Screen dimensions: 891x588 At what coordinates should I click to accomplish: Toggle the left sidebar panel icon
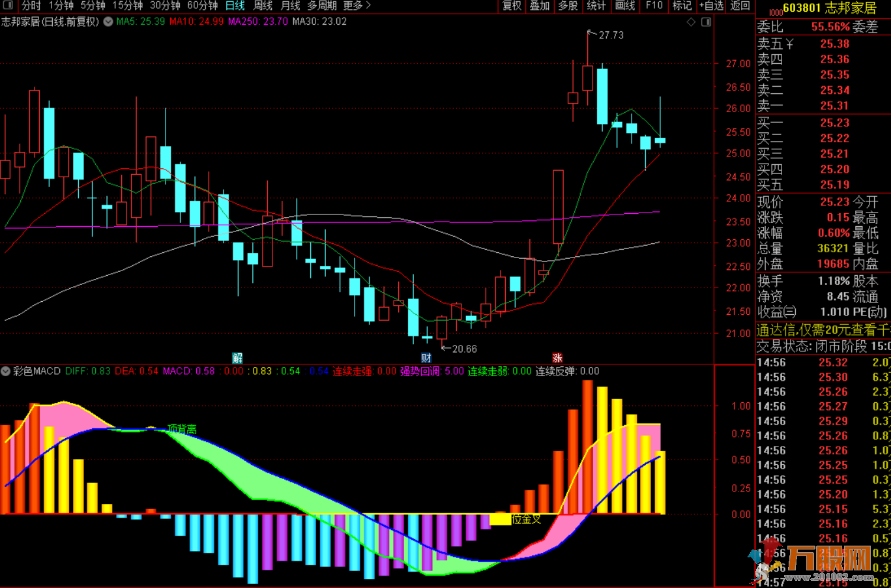(x=8, y=5)
